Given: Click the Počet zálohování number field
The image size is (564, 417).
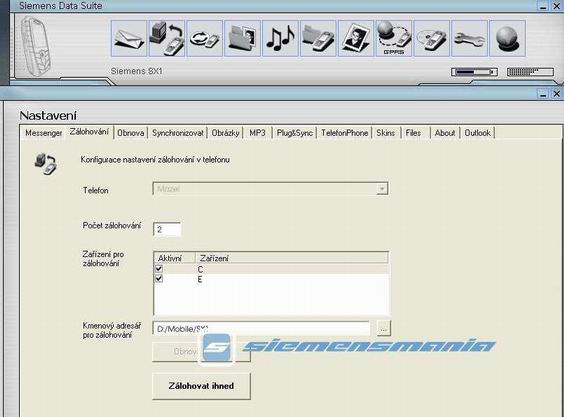Looking at the screenshot, I should click(167, 230).
